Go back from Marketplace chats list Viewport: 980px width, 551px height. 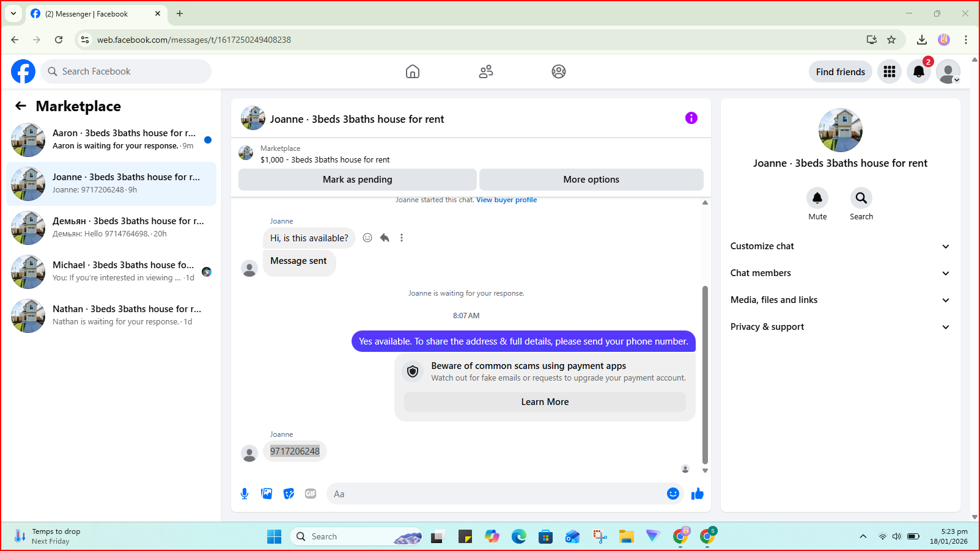coord(21,106)
